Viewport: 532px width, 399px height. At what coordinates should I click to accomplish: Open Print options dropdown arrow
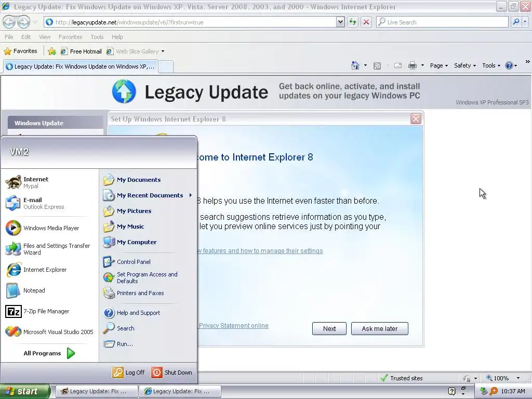click(422, 65)
